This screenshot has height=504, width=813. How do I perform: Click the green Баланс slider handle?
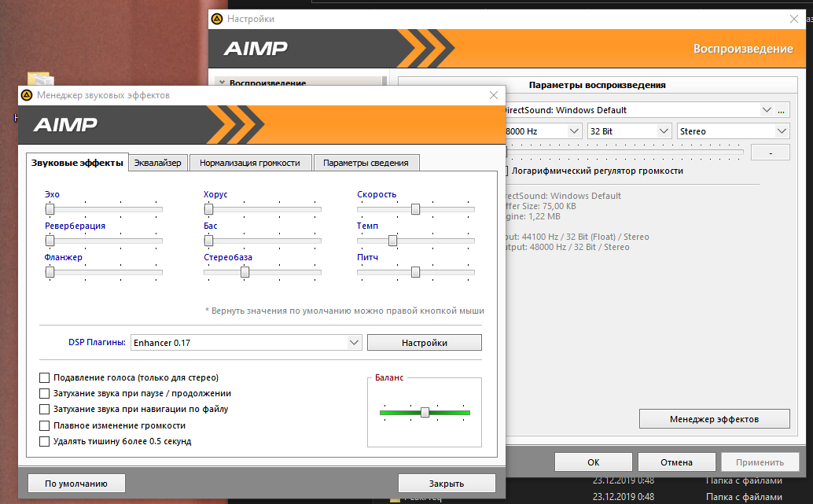[x=425, y=412]
